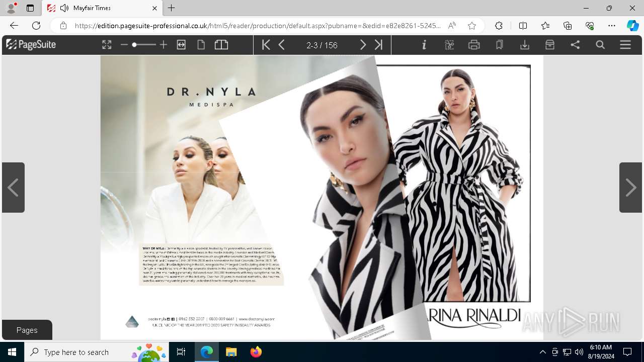Image resolution: width=644 pixels, height=362 pixels.
Task: Click the address bar URL
Action: pyautogui.click(x=258, y=26)
